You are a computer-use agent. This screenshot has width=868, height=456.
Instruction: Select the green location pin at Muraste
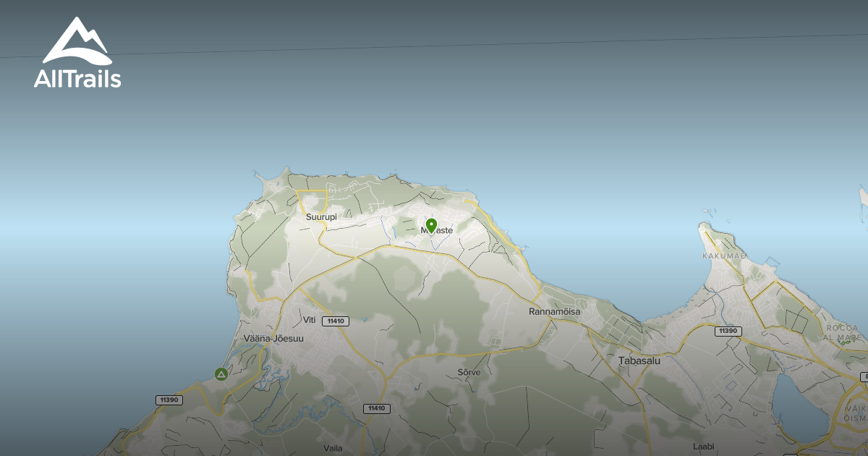click(431, 226)
